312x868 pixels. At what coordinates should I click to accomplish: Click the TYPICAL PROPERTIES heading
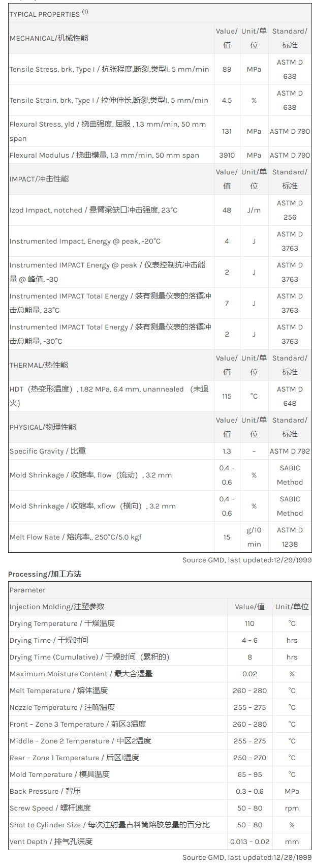tap(44, 14)
